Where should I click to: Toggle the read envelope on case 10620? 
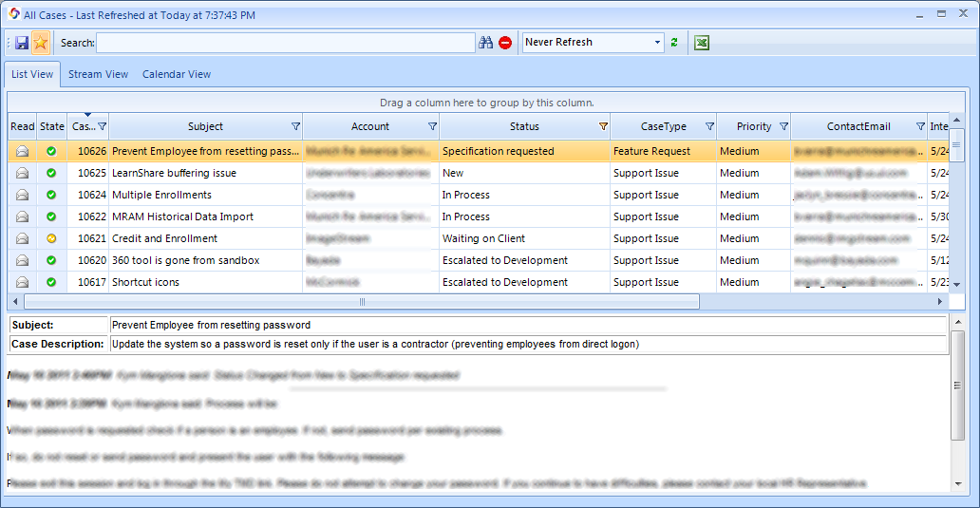pyautogui.click(x=23, y=260)
